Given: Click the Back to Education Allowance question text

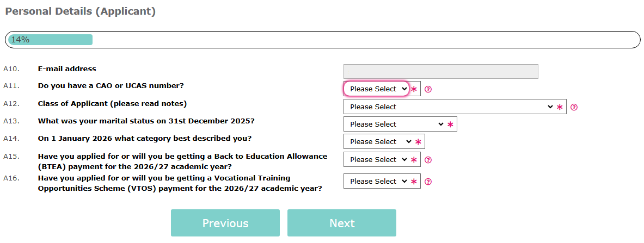Looking at the screenshot, I should tap(182, 161).
